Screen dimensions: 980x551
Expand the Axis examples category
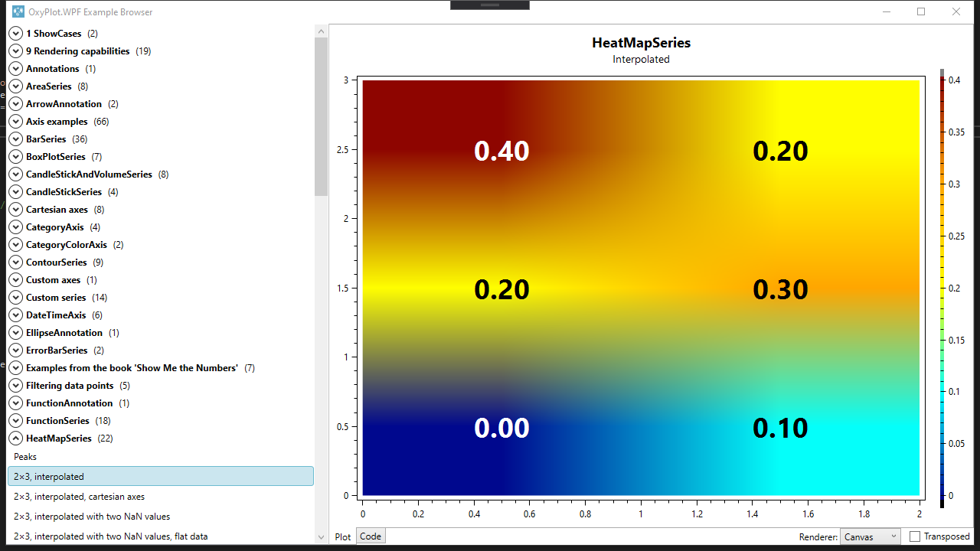point(15,121)
